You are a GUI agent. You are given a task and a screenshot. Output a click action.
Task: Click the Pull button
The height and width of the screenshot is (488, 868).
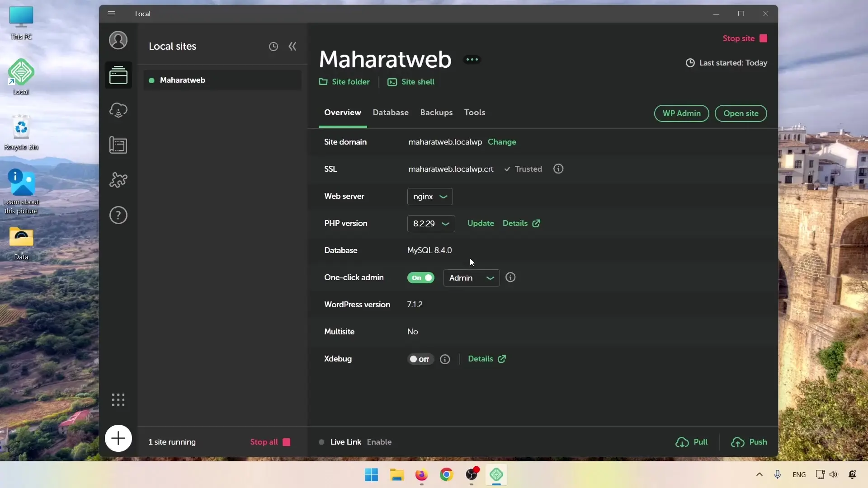pyautogui.click(x=691, y=442)
